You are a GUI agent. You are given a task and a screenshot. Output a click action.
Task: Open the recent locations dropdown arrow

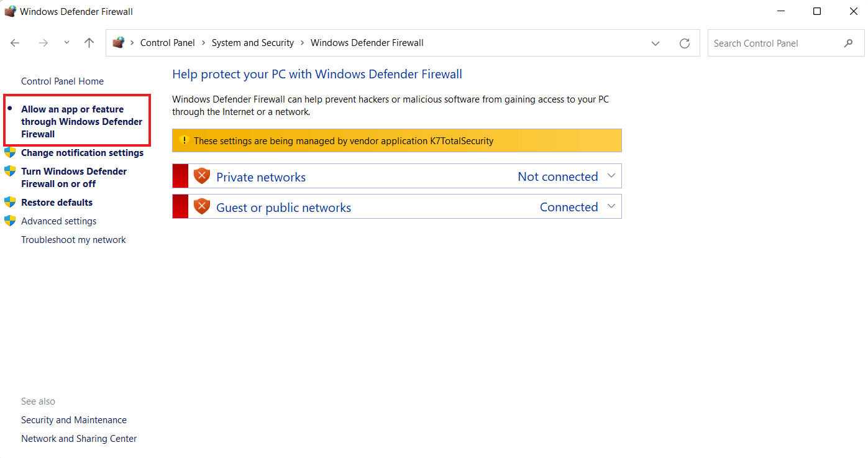tap(66, 43)
